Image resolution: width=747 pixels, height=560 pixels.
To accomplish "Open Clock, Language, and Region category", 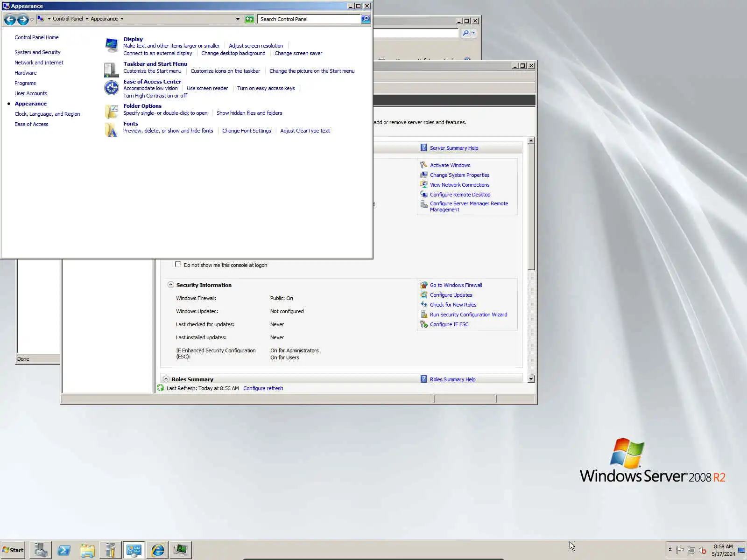I will click(x=47, y=114).
